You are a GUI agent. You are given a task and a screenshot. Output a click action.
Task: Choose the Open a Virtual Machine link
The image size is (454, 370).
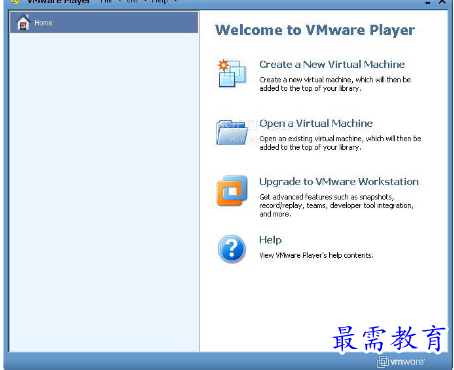pyautogui.click(x=316, y=123)
